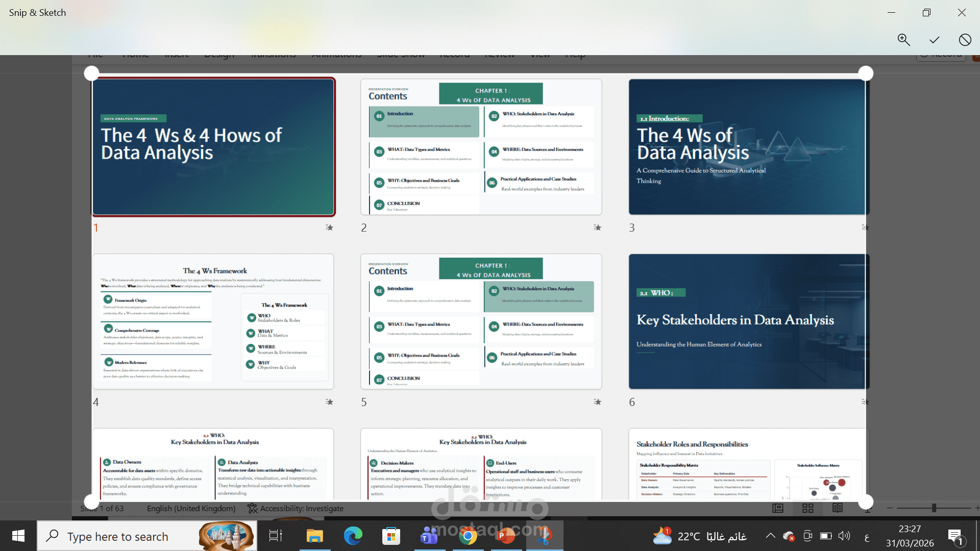
Task: Click Accessibility: Investigate in the status bar
Action: 296,509
